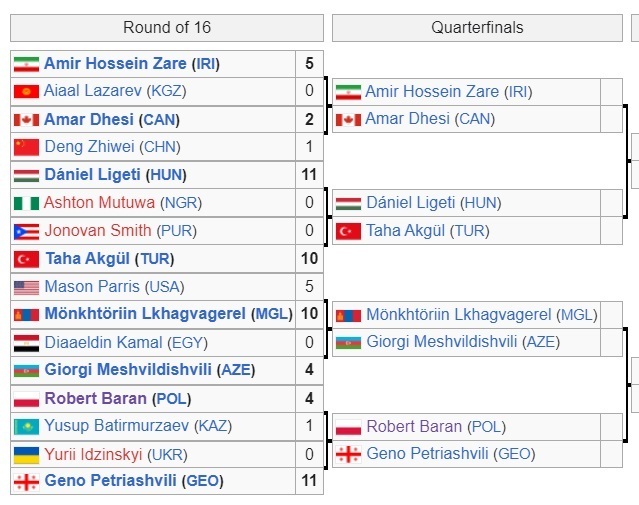Click the Nigeria flag next to Ashton Mutuwa
This screenshot has height=505, width=639.
coord(26,203)
